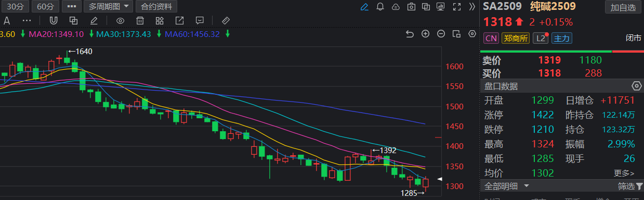Click the export share arrow icon
The height and width of the screenshot is (200, 644).
point(179,21)
